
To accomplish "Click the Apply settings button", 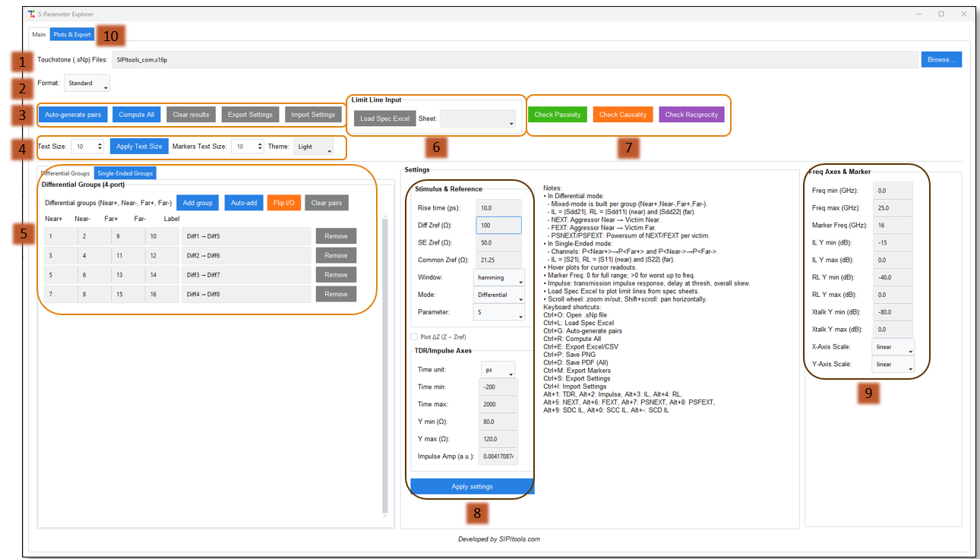I will point(472,487).
